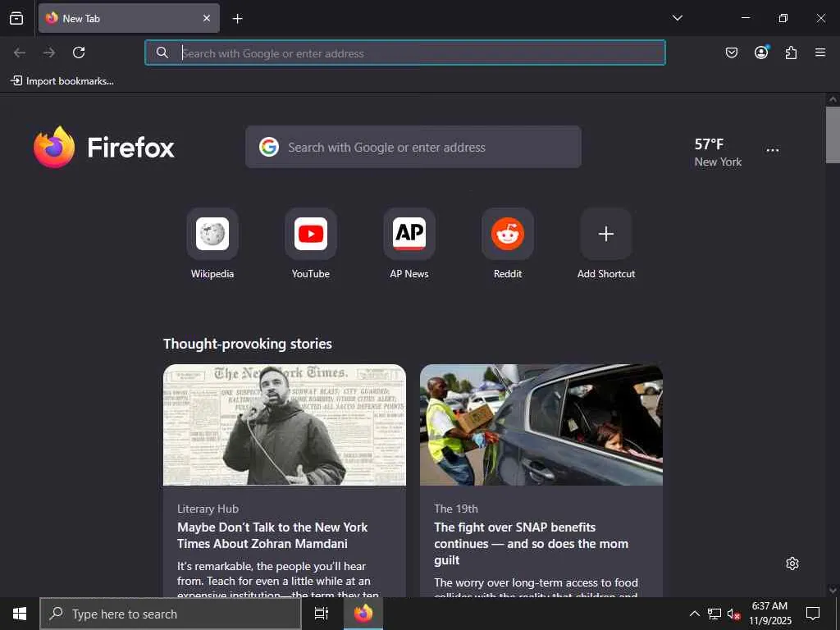This screenshot has height=630, width=840.
Task: Open weather widget three-dots menu
Action: [x=773, y=151]
